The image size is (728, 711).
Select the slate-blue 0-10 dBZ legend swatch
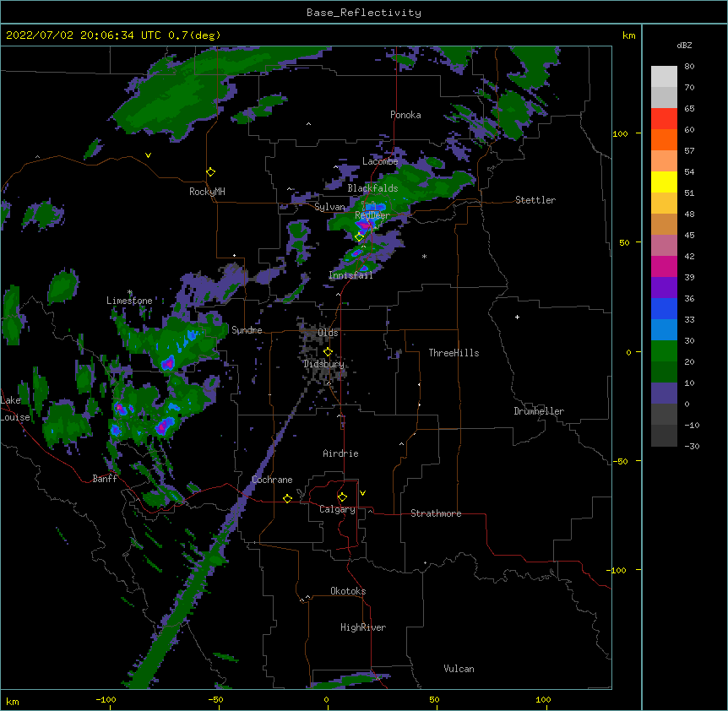pos(664,393)
